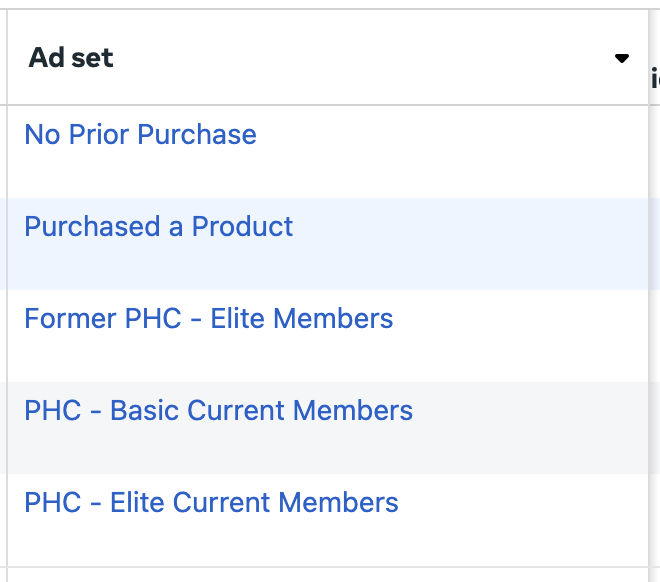The width and height of the screenshot is (660, 582).
Task: Click the partially visible column header at right
Action: 655,79
